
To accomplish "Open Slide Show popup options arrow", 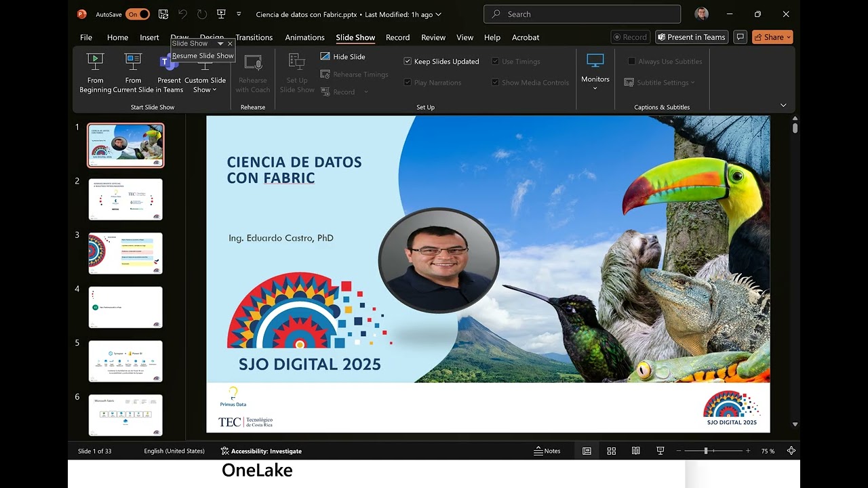I will (220, 43).
